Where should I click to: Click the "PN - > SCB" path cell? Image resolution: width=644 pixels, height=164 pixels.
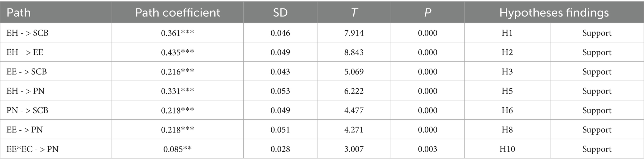27,110
